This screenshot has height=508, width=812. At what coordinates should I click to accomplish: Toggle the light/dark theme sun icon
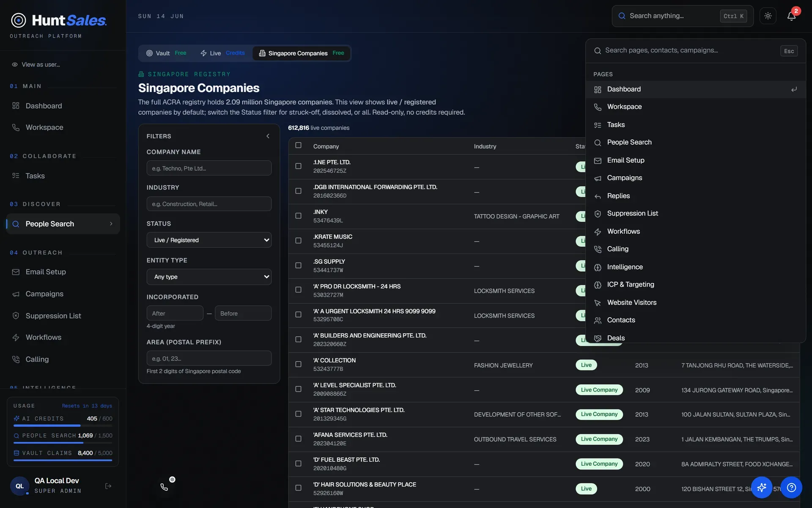768,16
